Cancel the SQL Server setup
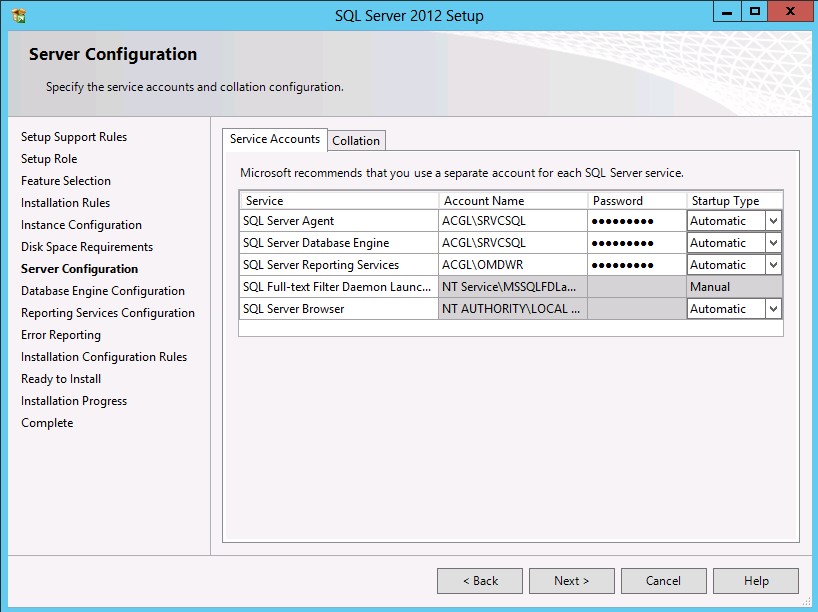The height and width of the screenshot is (612, 818). tap(664, 581)
